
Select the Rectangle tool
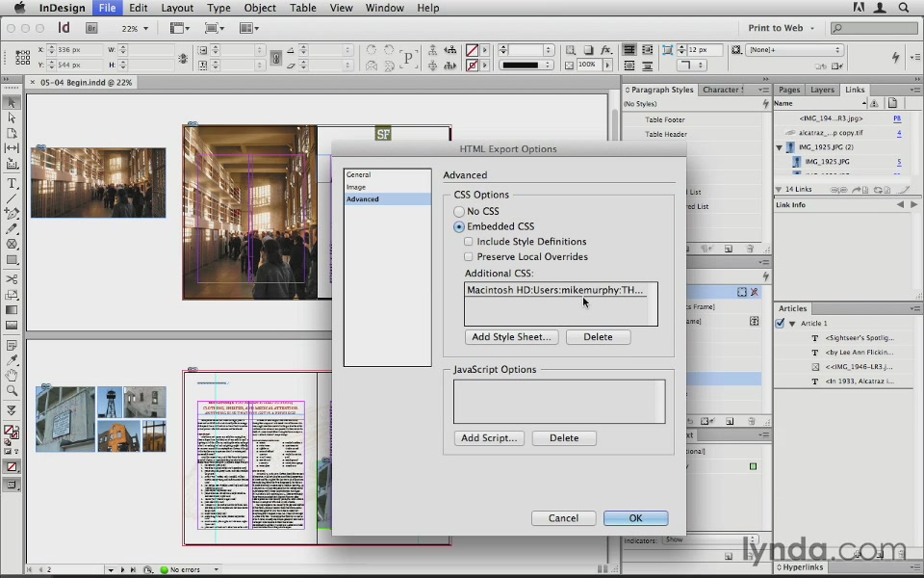click(x=12, y=259)
